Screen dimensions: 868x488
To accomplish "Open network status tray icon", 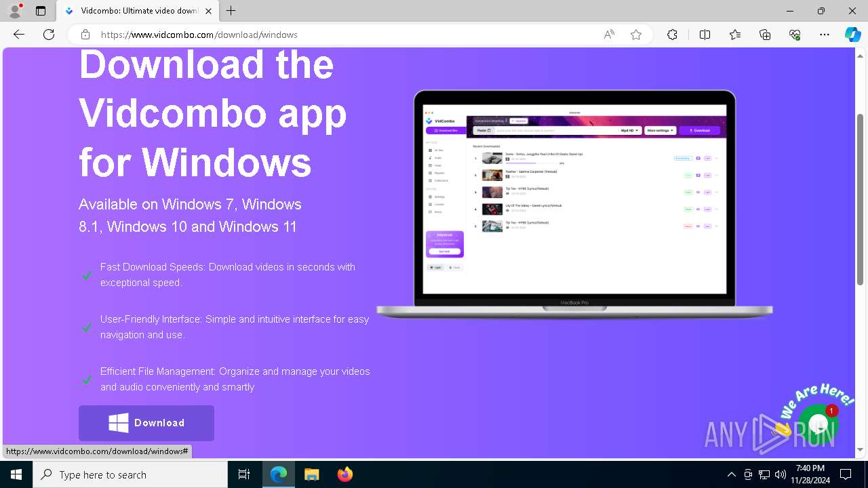I will [764, 474].
